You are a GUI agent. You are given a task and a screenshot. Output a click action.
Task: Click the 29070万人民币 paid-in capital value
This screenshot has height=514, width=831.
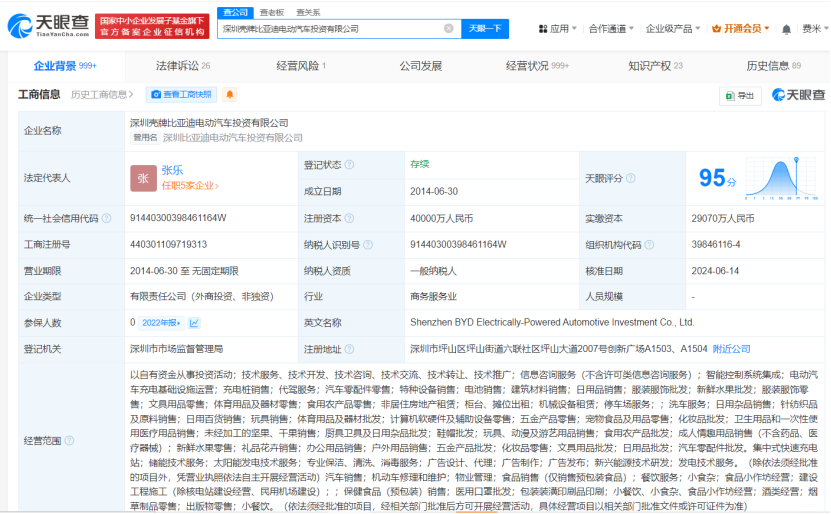coord(723,218)
